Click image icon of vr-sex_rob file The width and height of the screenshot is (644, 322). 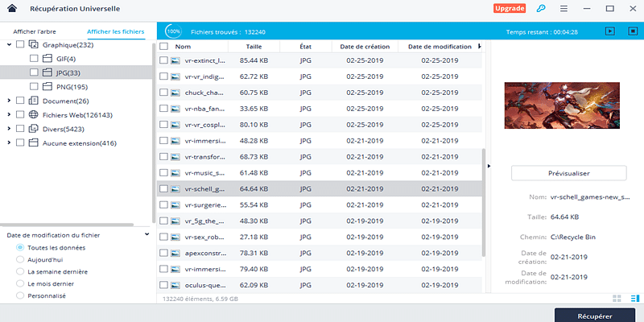pos(175,237)
